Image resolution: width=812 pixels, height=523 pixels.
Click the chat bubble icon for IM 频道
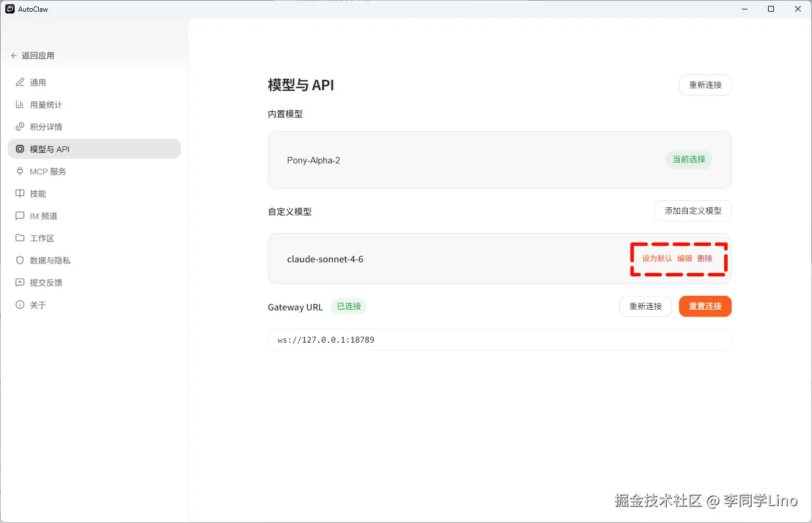coord(20,216)
